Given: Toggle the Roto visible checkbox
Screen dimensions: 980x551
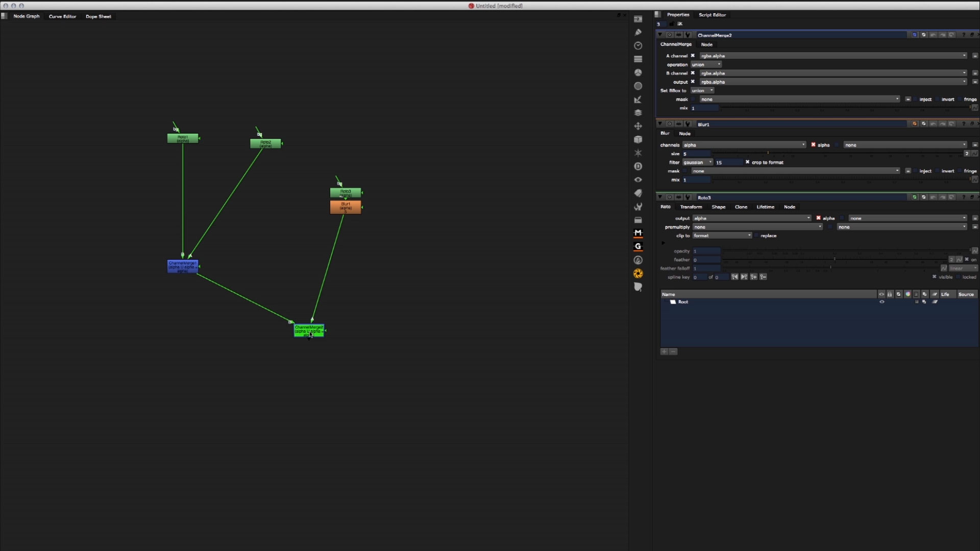Looking at the screenshot, I should pos(934,277).
